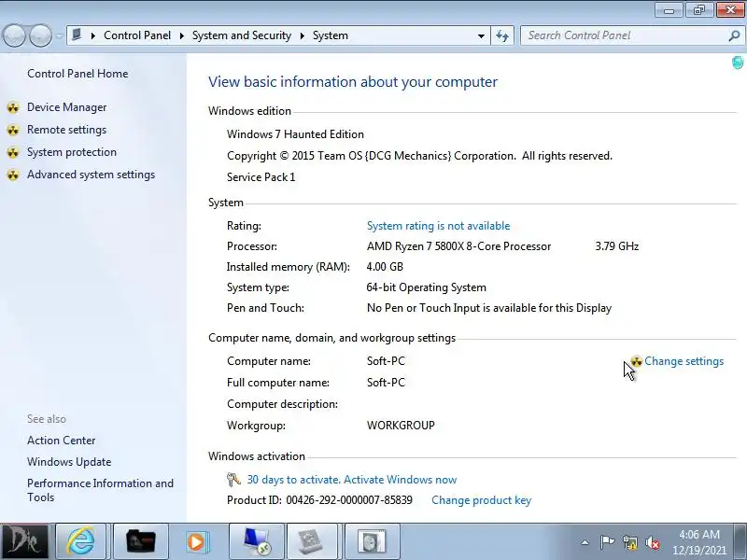Viewport: 747px width, 560px height.
Task: Launch Internet Explorer from the taskbar
Action: (81, 541)
